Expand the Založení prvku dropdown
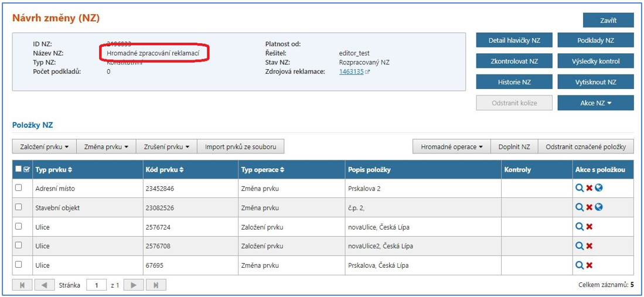Viewport: 644px width, 297px height. 45,146
